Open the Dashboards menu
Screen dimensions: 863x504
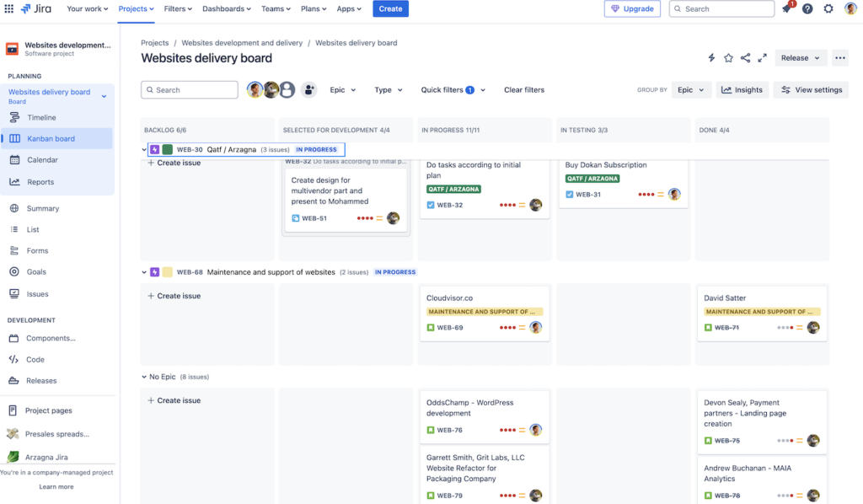[226, 8]
